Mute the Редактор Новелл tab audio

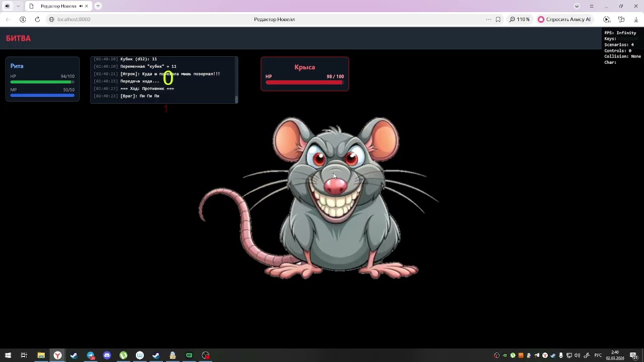(x=80, y=6)
